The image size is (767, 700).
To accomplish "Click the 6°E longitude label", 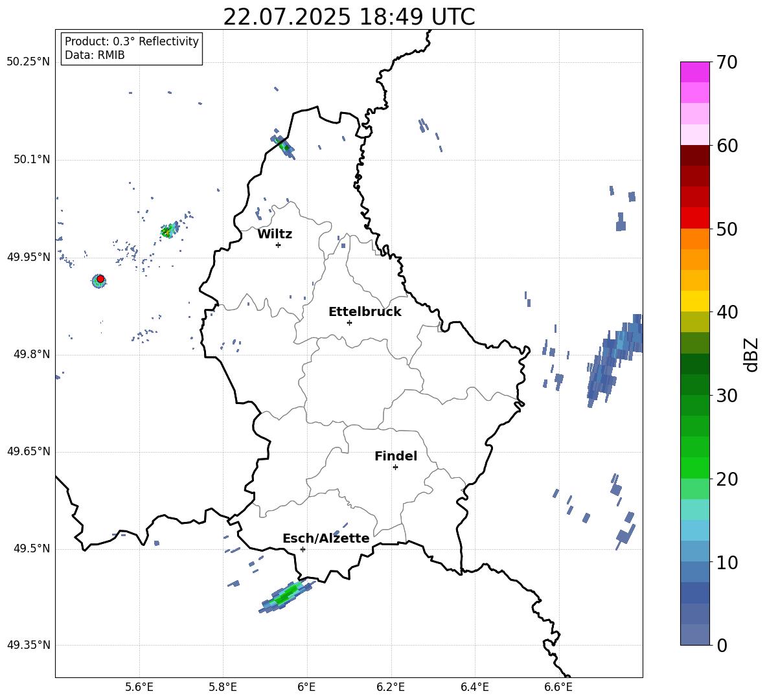I will [x=306, y=688].
